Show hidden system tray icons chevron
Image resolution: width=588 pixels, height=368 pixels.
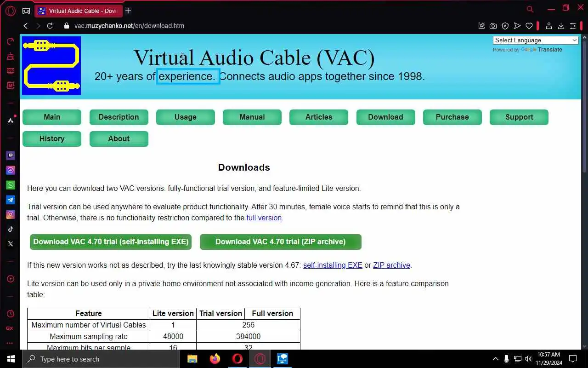tap(495, 359)
